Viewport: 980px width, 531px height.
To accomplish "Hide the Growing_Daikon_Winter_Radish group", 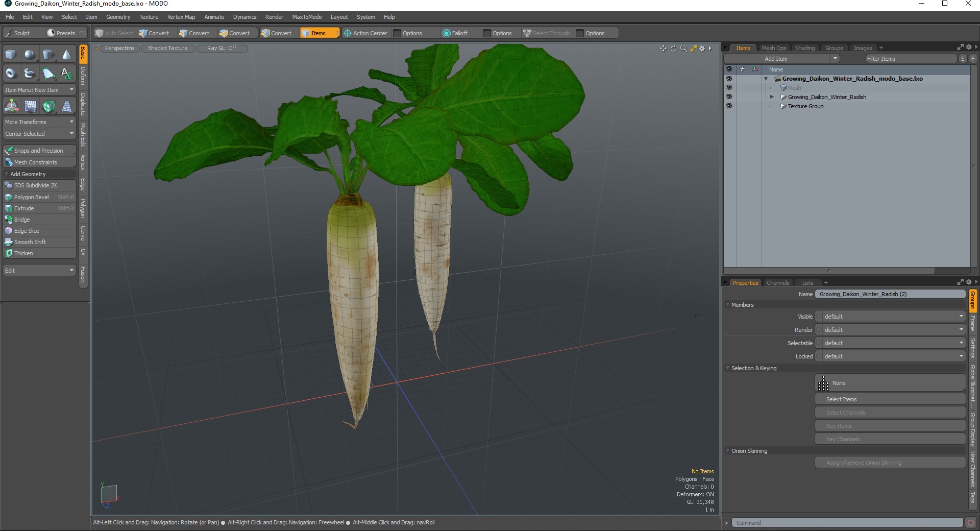I will point(729,97).
